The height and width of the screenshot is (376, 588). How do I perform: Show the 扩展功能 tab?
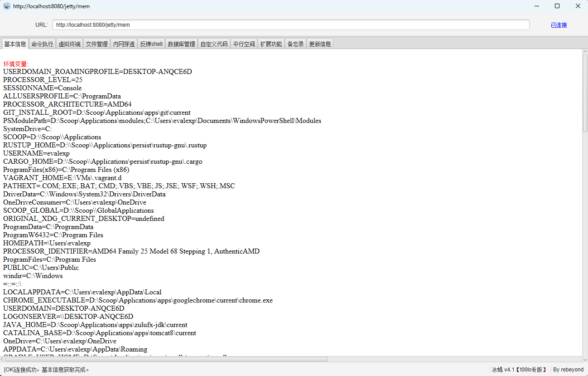click(271, 44)
